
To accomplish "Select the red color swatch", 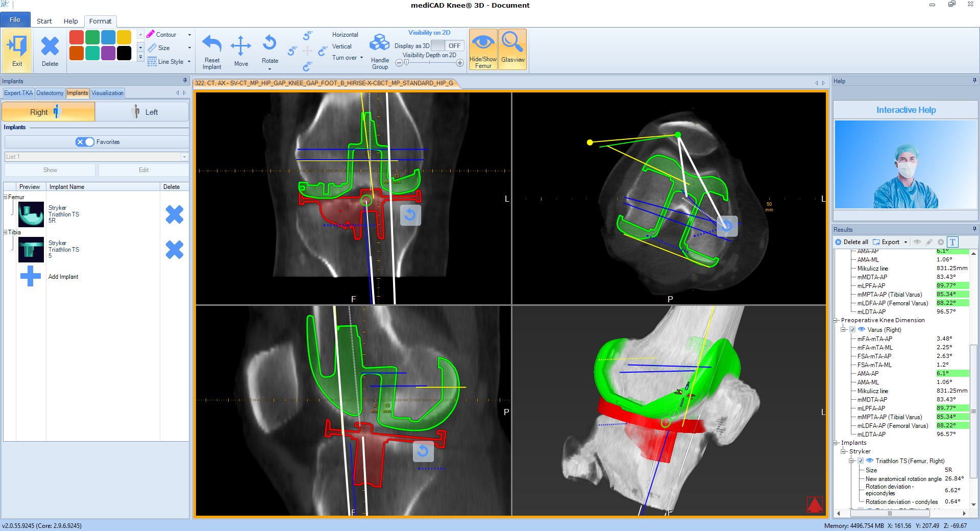I will 77,37.
